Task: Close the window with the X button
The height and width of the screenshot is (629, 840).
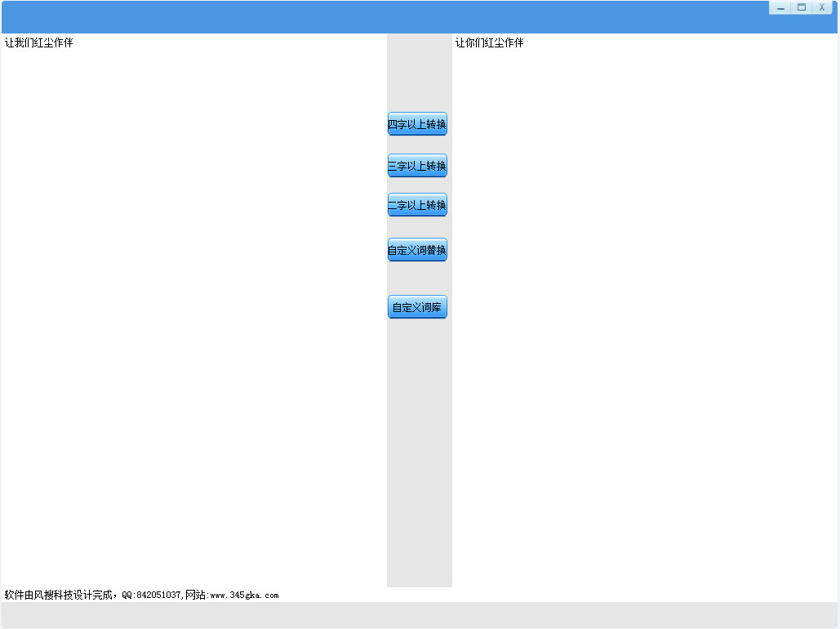Action: click(822, 7)
